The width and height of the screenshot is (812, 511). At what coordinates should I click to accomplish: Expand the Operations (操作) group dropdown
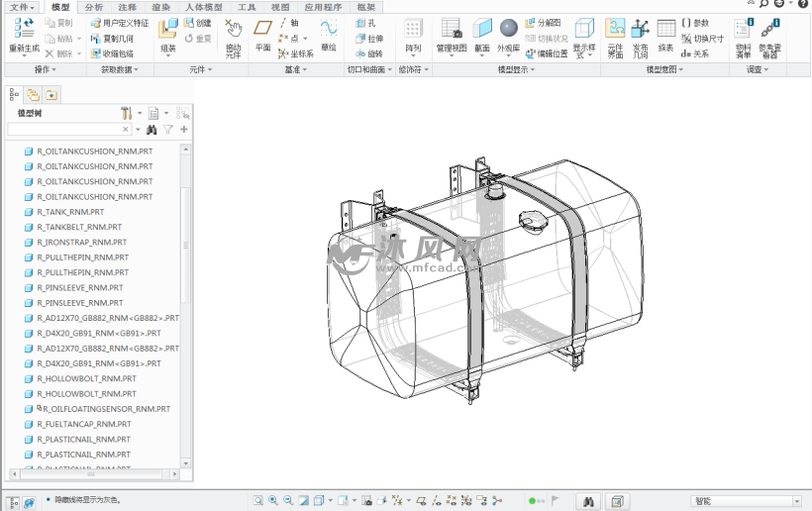coord(45,69)
